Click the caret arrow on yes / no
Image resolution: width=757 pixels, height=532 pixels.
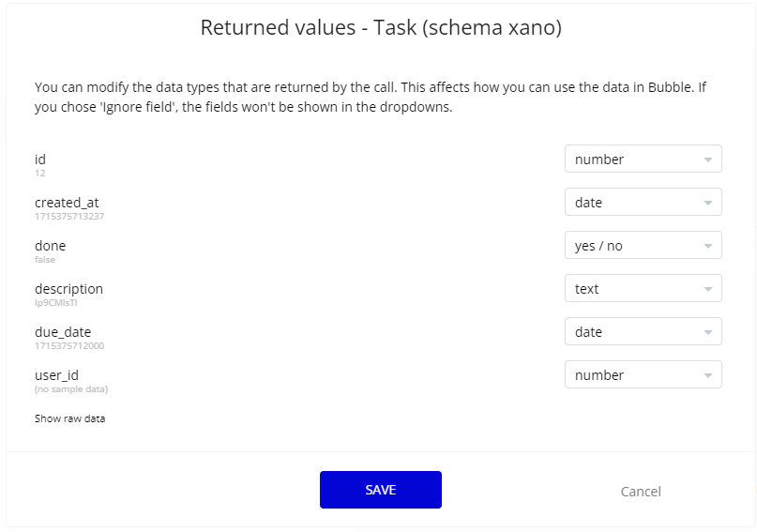[x=708, y=247]
